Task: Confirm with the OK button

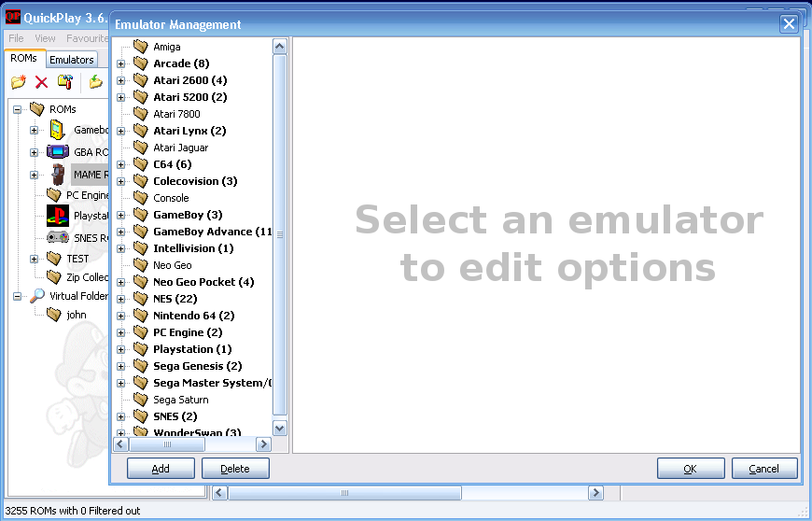Action: 691,468
